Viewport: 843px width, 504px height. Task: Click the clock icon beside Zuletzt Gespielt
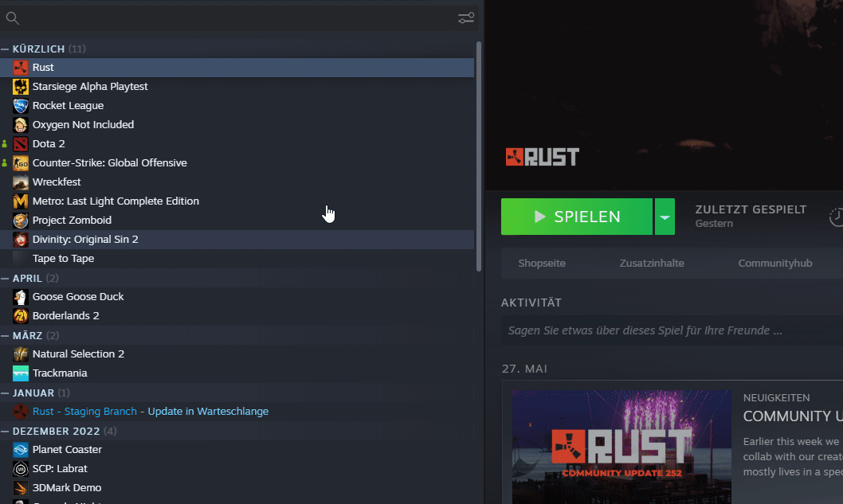[836, 217]
